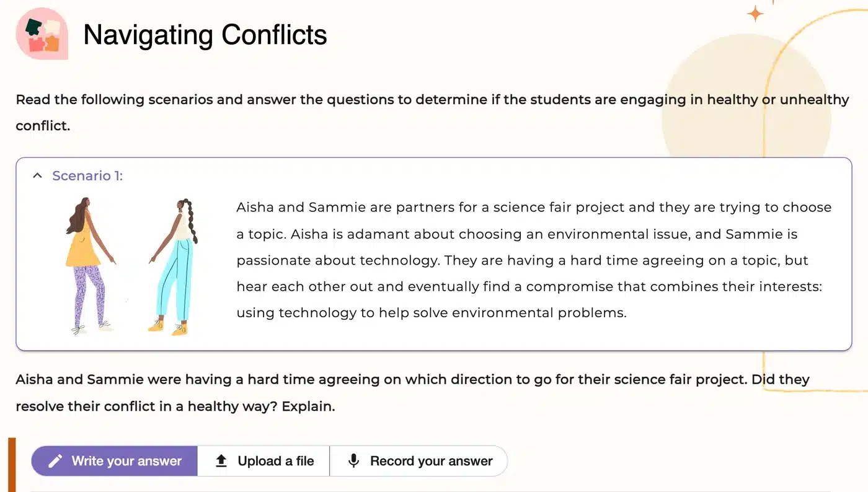Click the upload arrow icon

(221, 461)
